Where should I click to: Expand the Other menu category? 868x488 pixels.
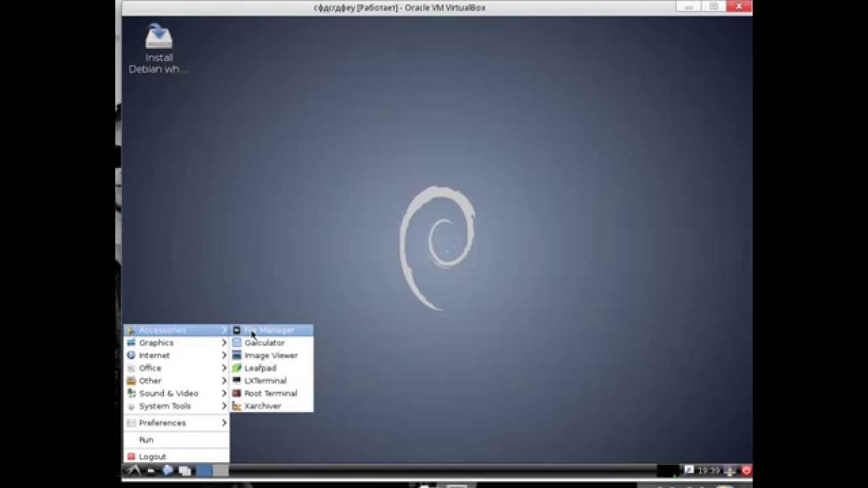(x=176, y=381)
